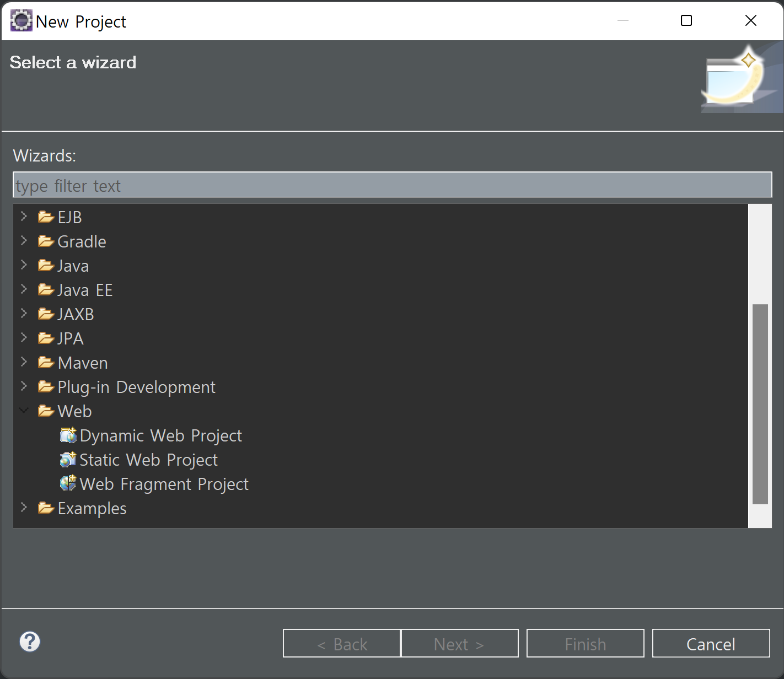Screen dimensions: 784x679
Task: Click the Cancel button
Action: pos(711,643)
